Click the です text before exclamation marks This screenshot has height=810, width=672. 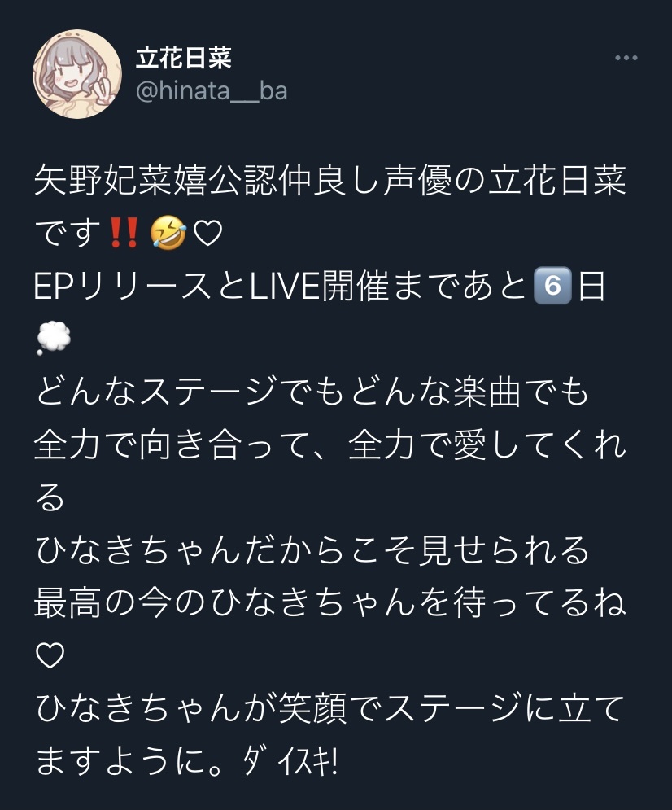pyautogui.click(x=69, y=233)
